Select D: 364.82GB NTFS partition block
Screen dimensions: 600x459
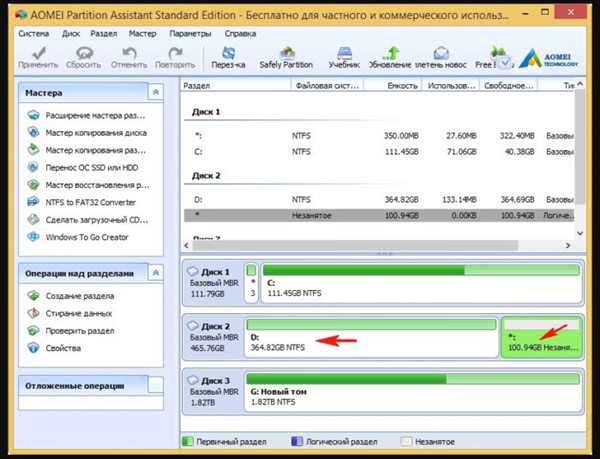pos(371,337)
